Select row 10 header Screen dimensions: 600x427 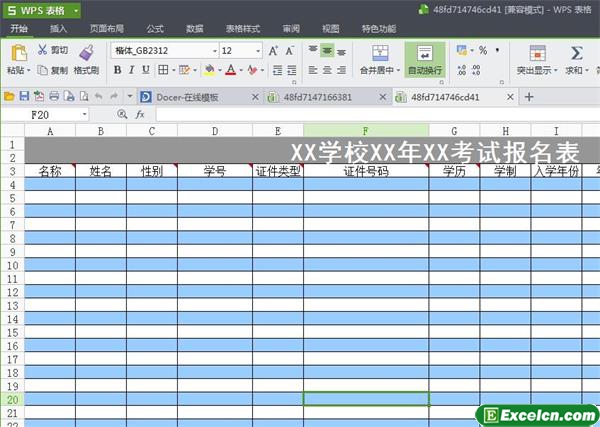[13, 265]
